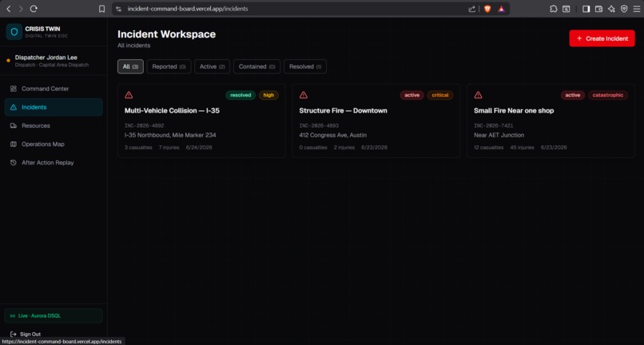The height and width of the screenshot is (345, 644).
Task: Click 12 casualties text
Action: 489,148
